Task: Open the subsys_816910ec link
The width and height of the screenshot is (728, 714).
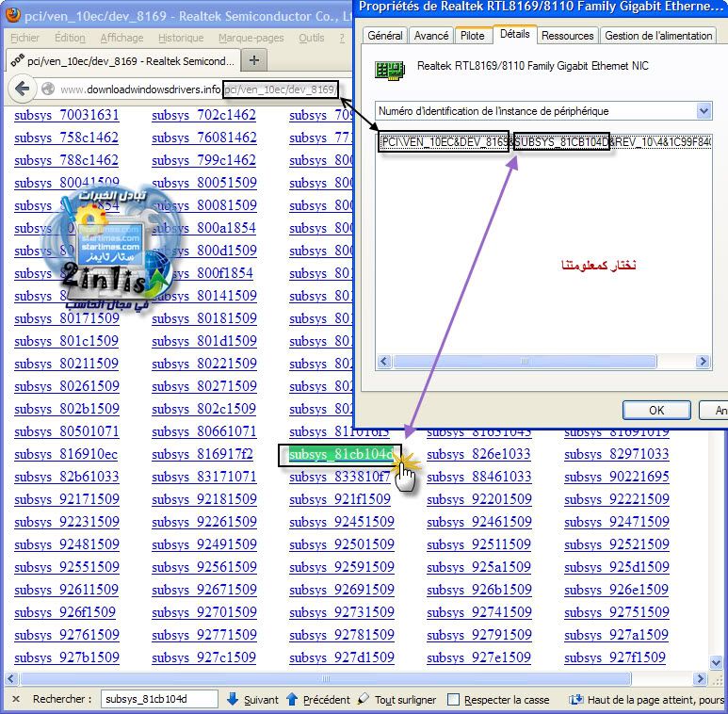Action: tap(66, 454)
